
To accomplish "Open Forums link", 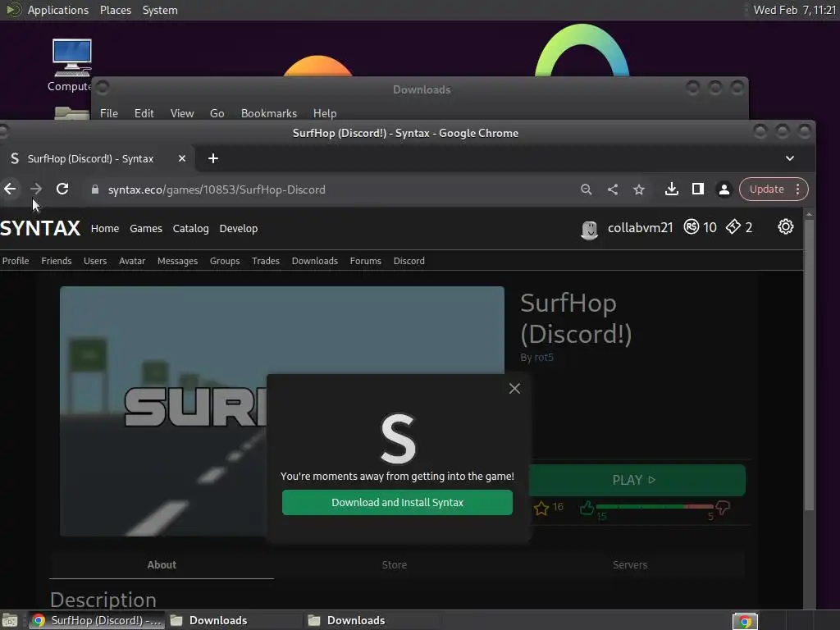I will click(365, 261).
